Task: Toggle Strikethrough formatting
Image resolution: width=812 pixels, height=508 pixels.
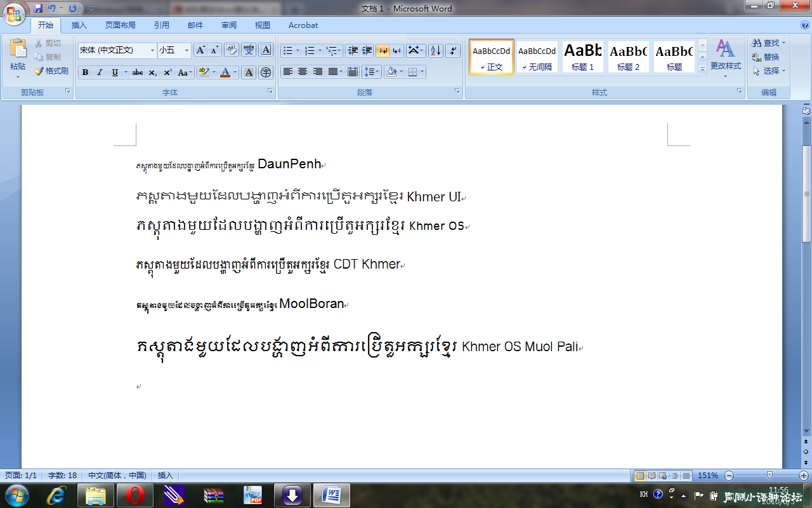Action: (137, 72)
